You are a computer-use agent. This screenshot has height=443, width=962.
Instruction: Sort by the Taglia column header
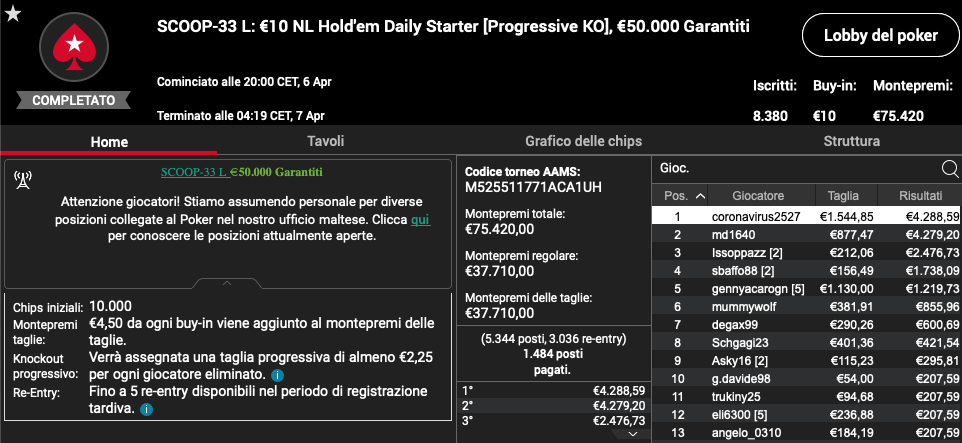pos(843,196)
